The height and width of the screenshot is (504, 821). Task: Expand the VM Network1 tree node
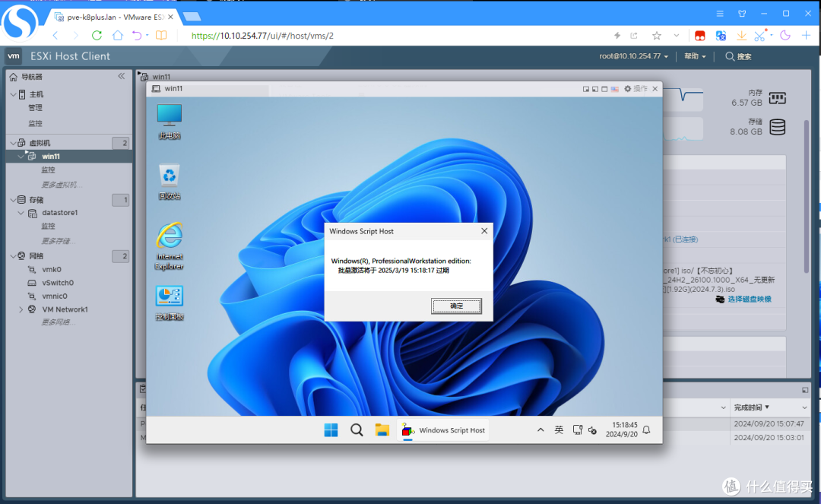(21, 309)
